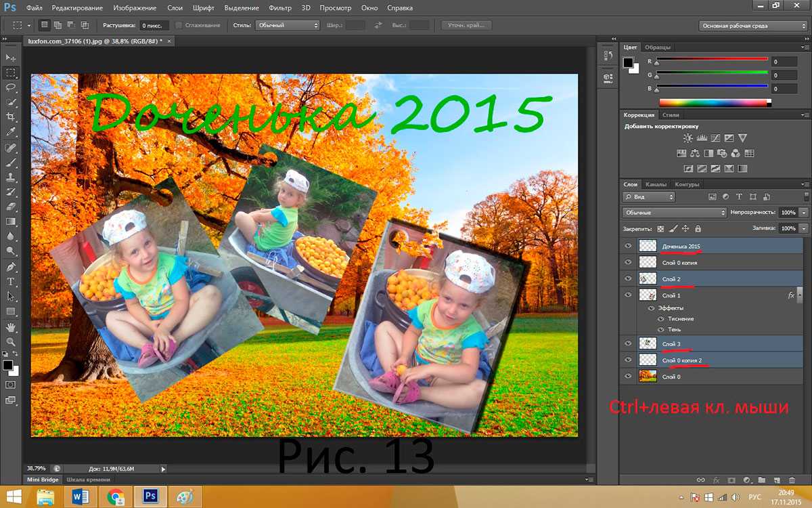Switch to the Каналы tab

pyautogui.click(x=656, y=184)
